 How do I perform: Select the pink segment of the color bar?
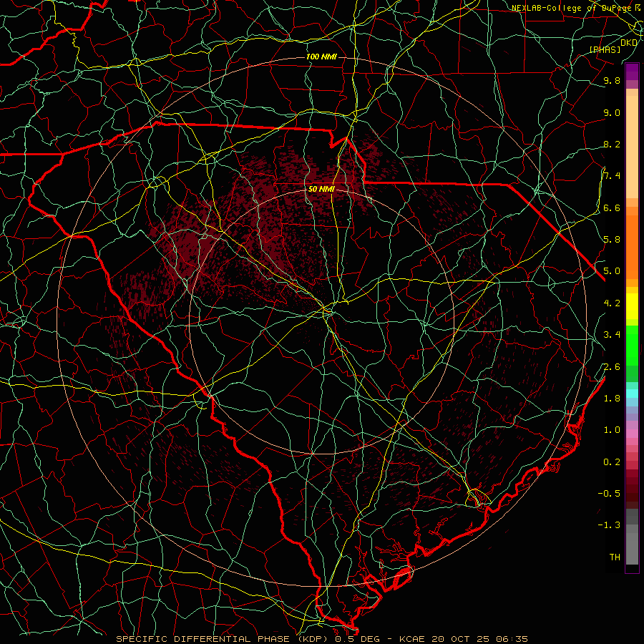tap(632, 434)
